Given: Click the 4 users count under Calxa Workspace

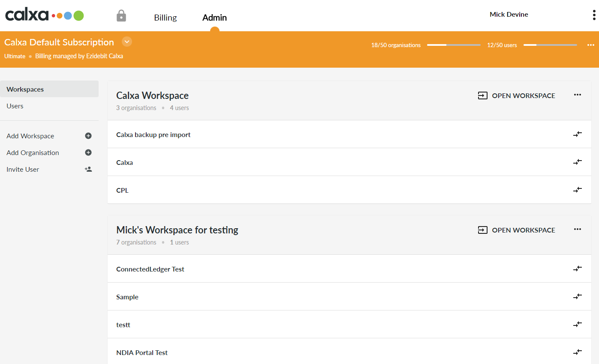Looking at the screenshot, I should click(x=179, y=108).
